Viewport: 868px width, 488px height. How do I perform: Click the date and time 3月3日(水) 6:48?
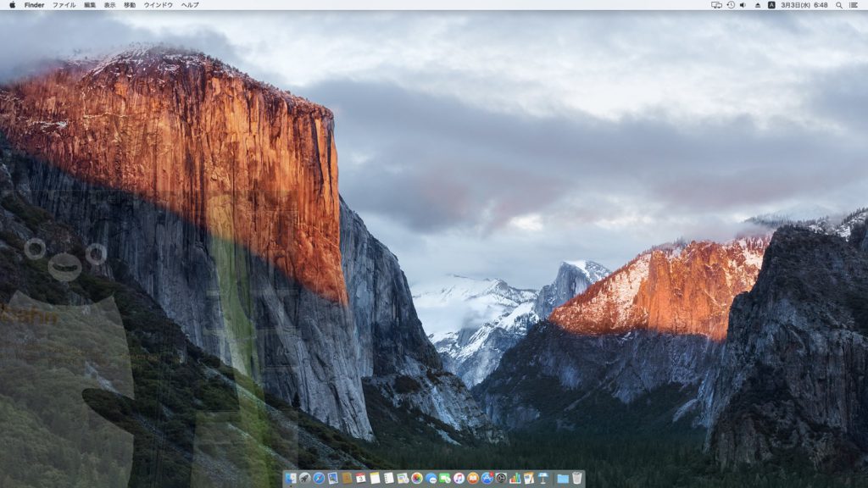point(804,5)
